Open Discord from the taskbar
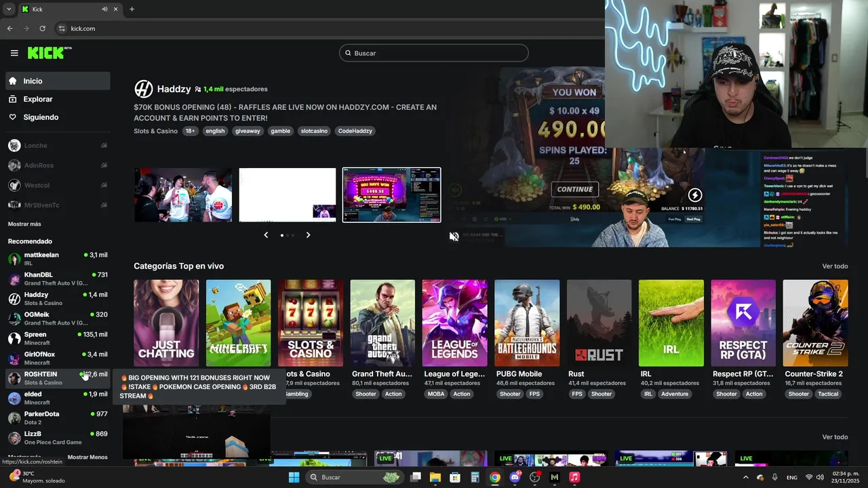Image resolution: width=868 pixels, height=488 pixels. point(515,477)
